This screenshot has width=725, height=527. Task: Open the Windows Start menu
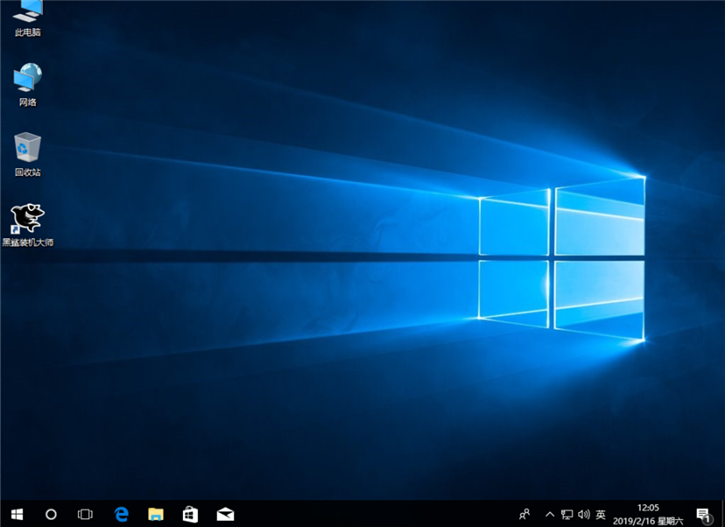pos(17,514)
